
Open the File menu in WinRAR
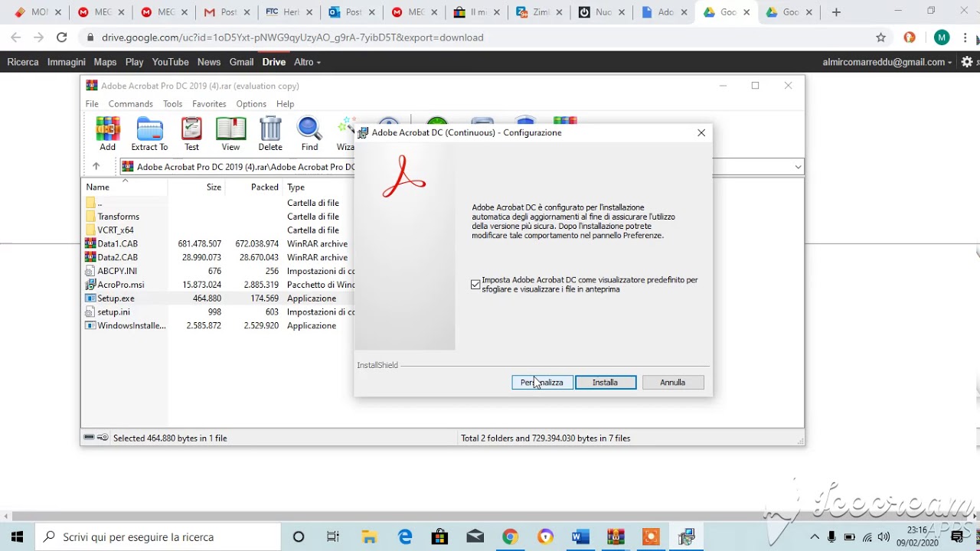tap(92, 104)
